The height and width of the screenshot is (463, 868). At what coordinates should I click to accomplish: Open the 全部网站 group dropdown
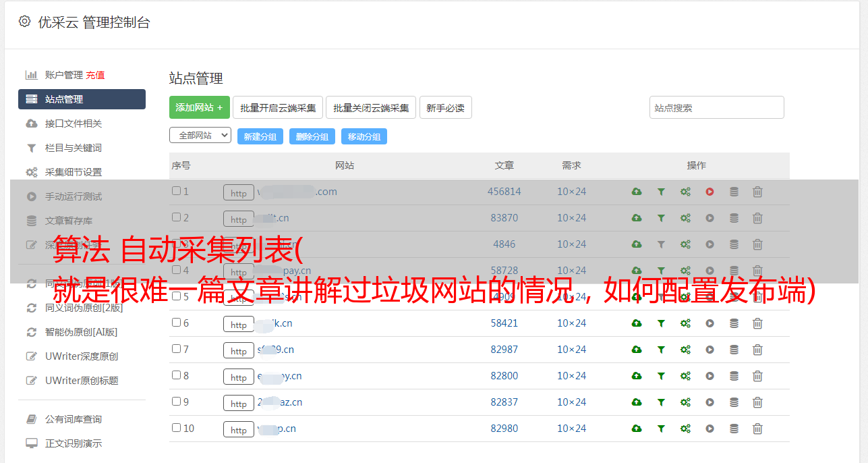coord(200,136)
